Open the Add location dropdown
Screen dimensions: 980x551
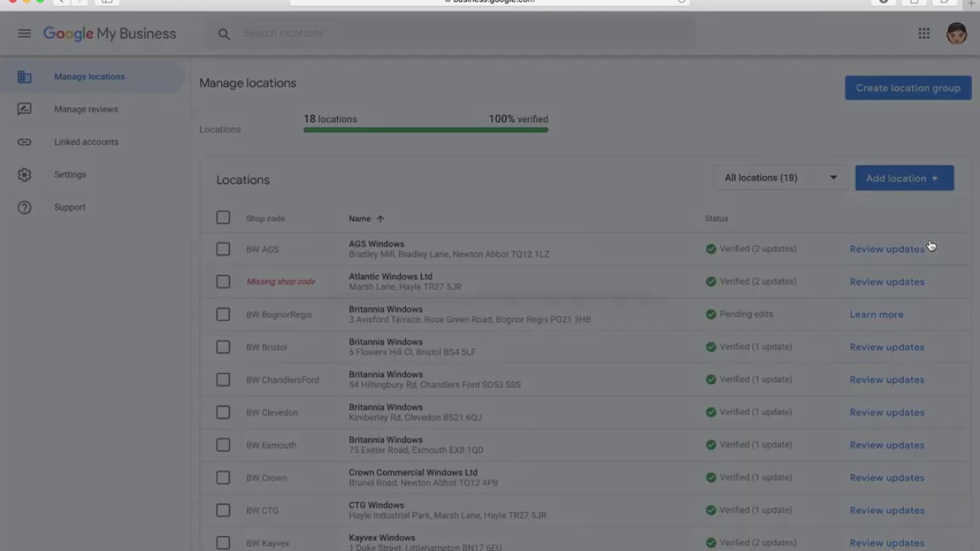click(x=904, y=178)
